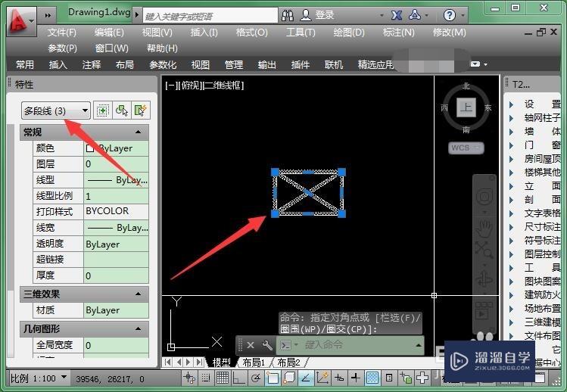Toggle Object Snap Tracking in status bar

[306, 378]
